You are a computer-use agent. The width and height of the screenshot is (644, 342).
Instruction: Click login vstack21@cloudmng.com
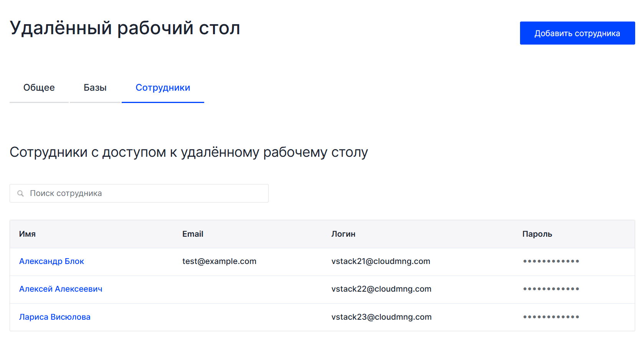tap(381, 261)
